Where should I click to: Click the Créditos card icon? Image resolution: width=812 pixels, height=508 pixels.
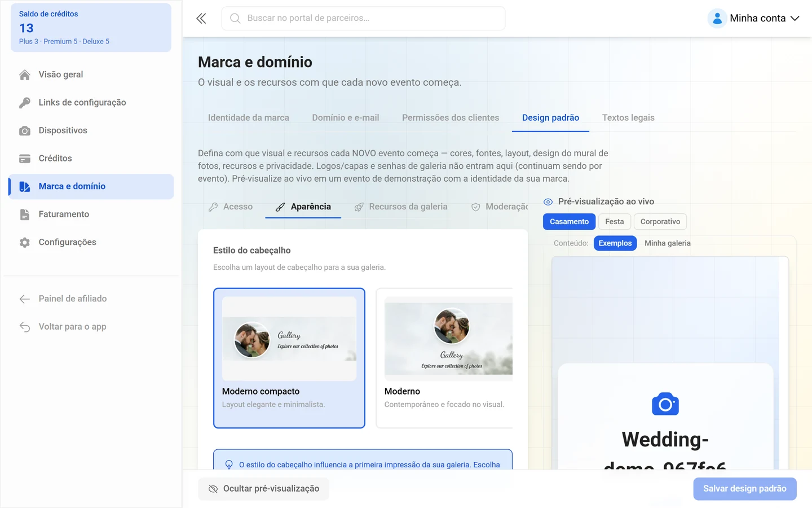click(x=25, y=159)
